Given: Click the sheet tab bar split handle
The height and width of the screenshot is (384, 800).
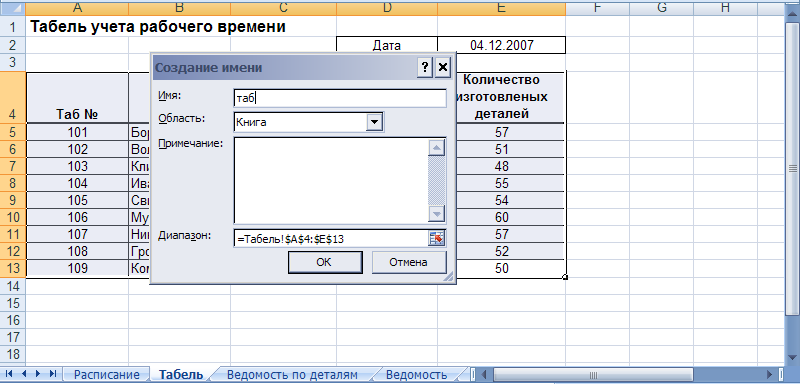Looking at the screenshot, I should (472, 375).
